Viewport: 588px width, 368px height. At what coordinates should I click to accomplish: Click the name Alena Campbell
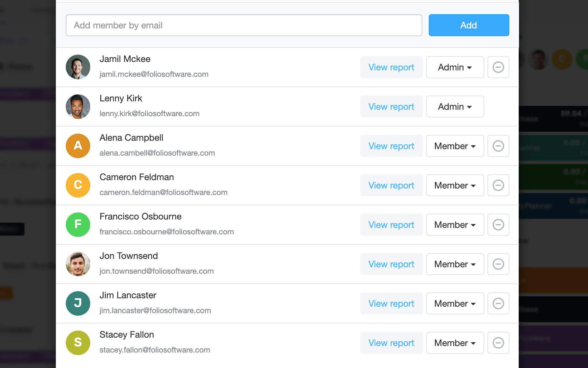[x=132, y=138]
